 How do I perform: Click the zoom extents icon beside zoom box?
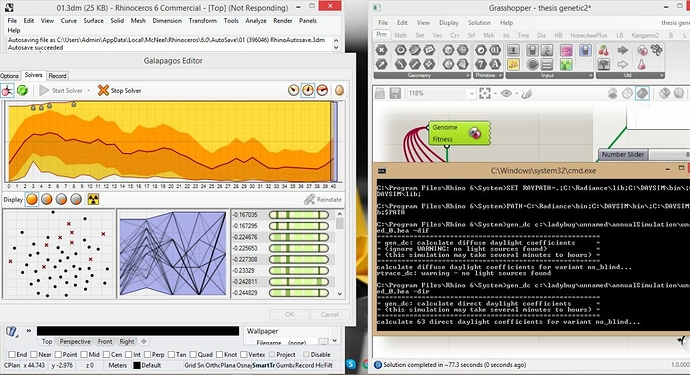click(485, 93)
